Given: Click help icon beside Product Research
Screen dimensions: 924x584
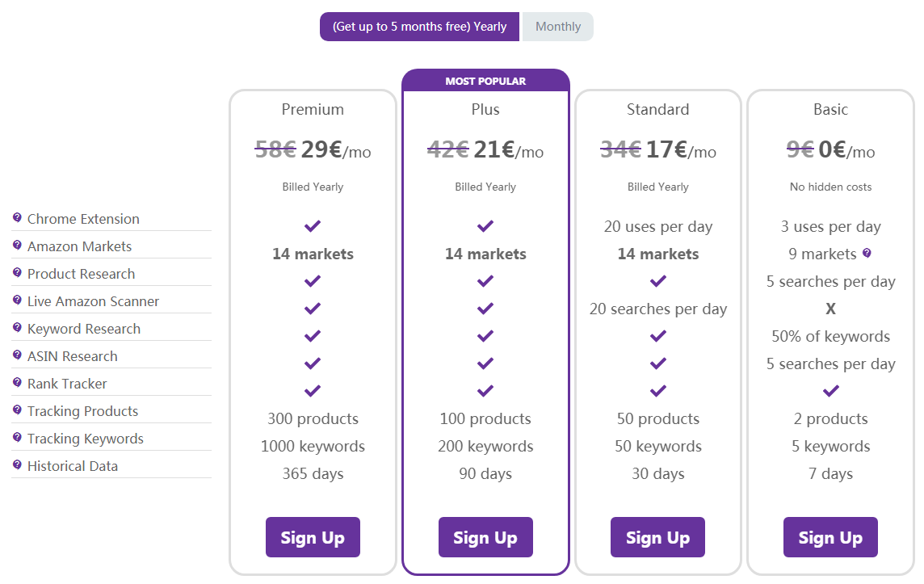Looking at the screenshot, I should point(17,273).
